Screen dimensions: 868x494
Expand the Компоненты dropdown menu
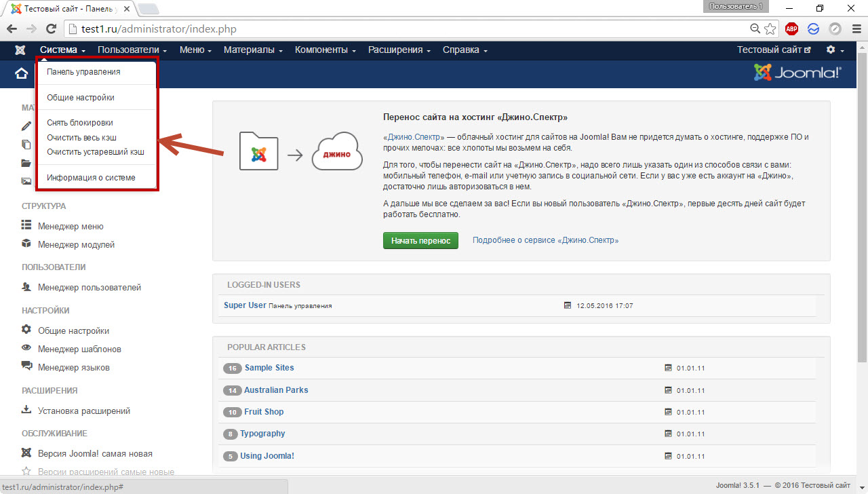325,50
